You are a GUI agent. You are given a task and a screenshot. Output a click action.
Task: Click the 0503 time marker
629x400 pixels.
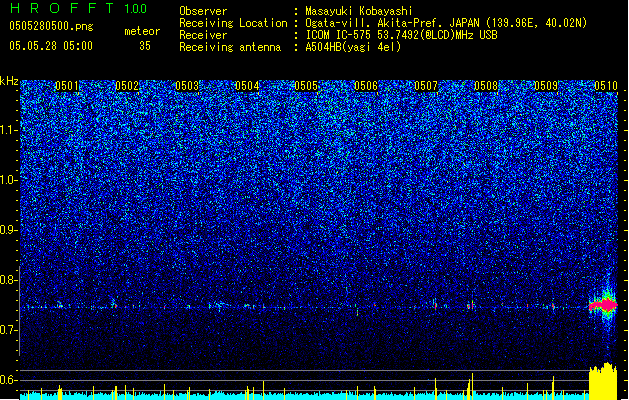pos(187,86)
